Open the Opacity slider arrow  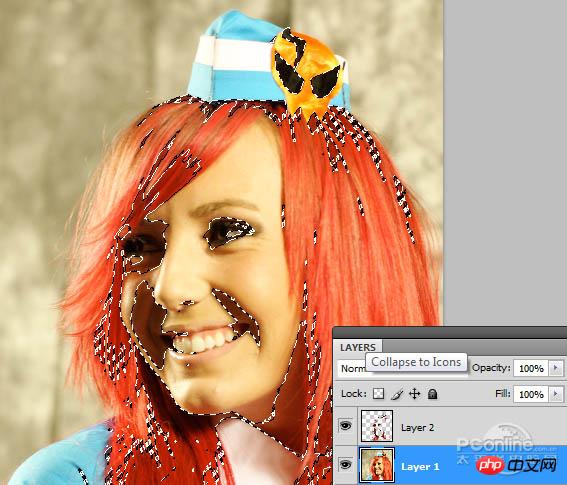pos(556,369)
